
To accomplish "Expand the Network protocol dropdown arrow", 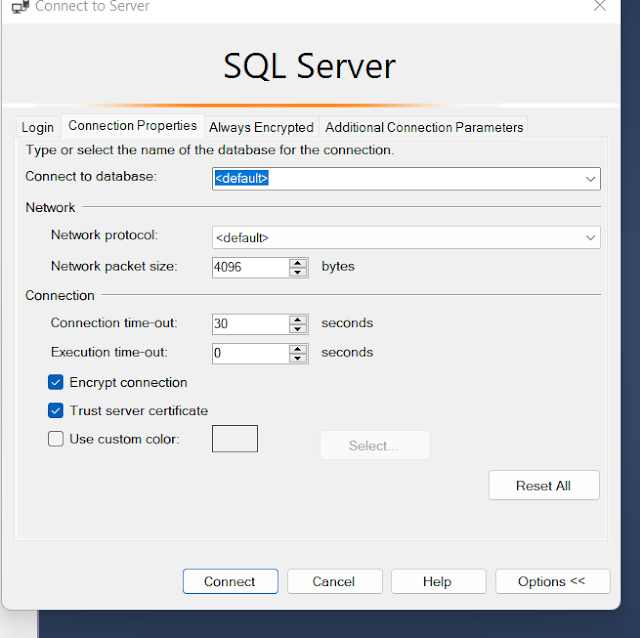I will pos(590,238).
